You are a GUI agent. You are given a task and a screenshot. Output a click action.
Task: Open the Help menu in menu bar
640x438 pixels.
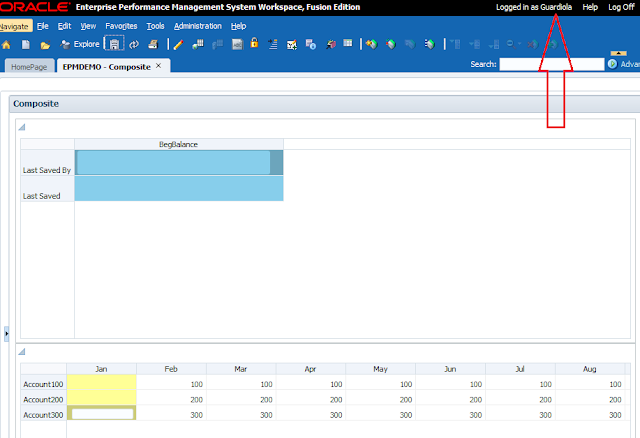[238, 26]
